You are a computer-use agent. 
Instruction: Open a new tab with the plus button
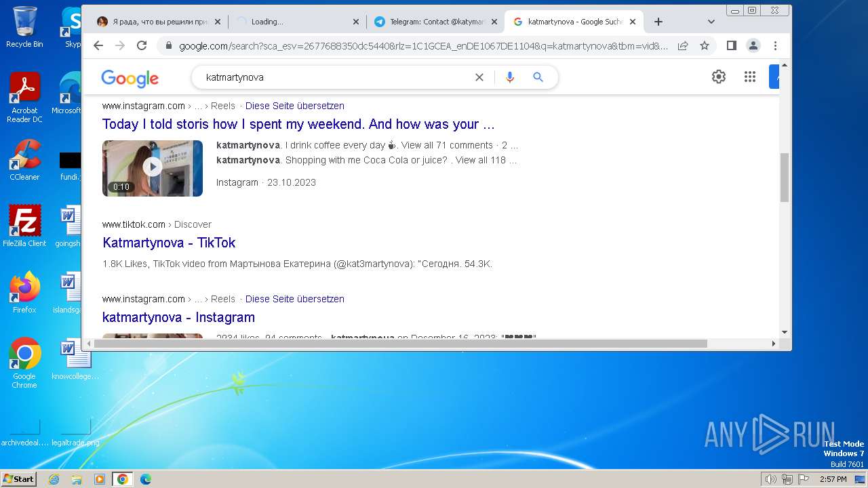coord(658,22)
